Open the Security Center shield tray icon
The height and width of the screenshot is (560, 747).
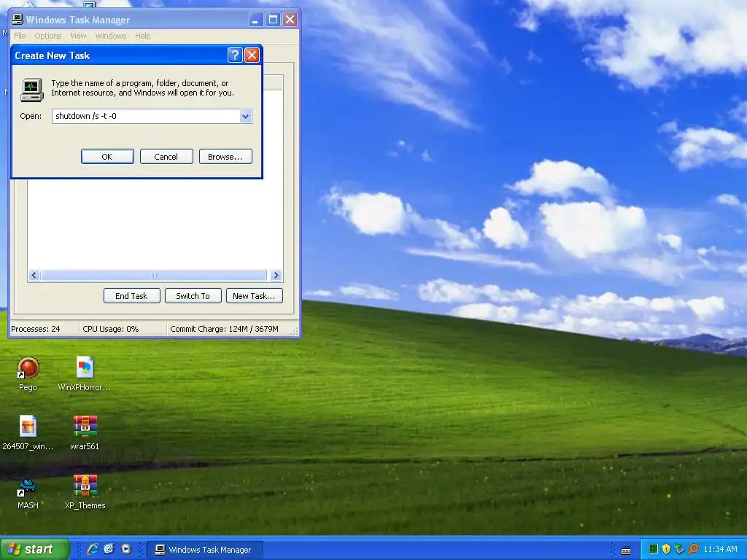click(x=666, y=549)
